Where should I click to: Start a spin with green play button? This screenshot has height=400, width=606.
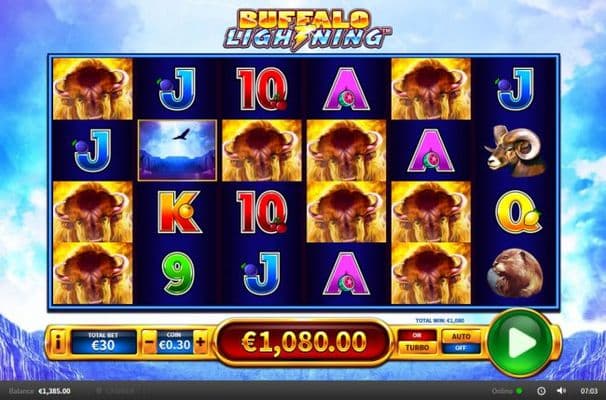(x=520, y=342)
